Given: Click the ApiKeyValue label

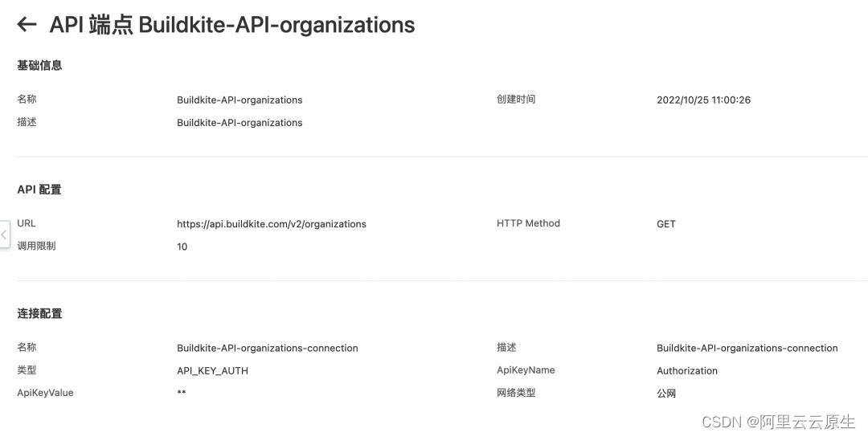Looking at the screenshot, I should [x=45, y=393].
